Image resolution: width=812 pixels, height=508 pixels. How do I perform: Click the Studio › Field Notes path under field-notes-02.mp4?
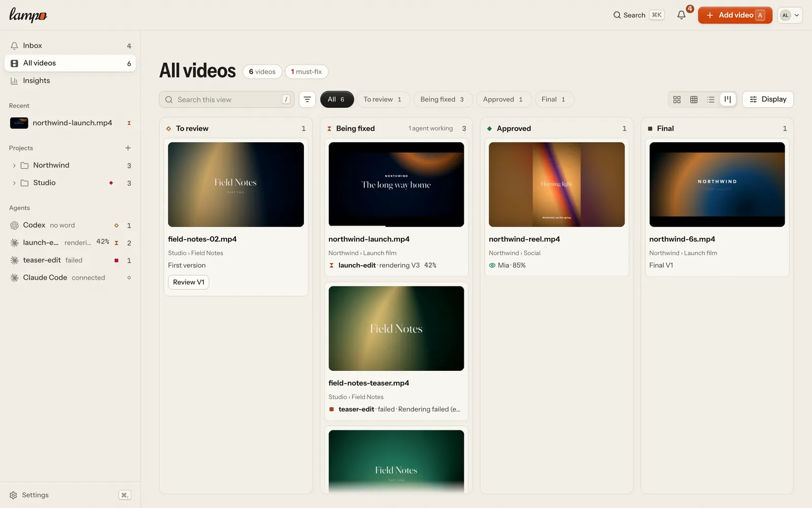[195, 253]
